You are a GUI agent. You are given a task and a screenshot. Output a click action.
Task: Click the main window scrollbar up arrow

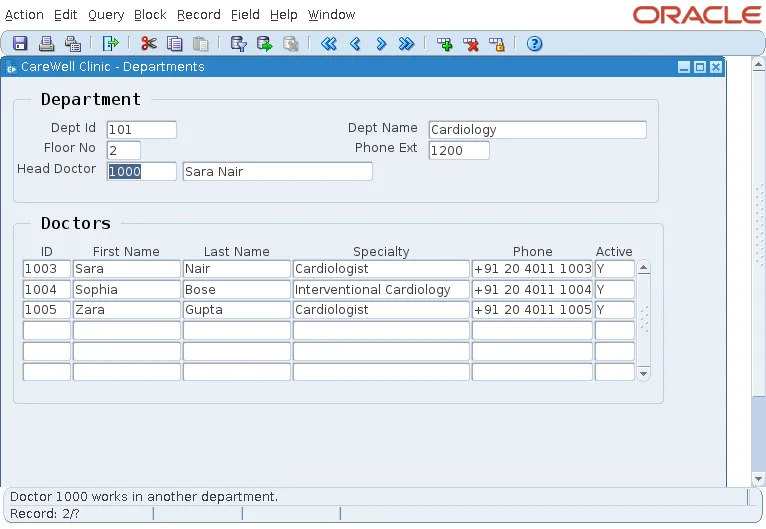point(758,64)
